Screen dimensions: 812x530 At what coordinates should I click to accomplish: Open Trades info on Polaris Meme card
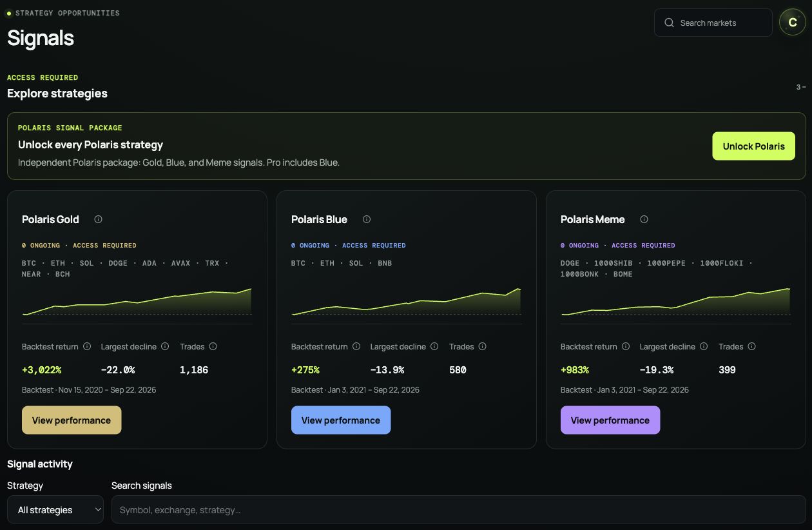pyautogui.click(x=751, y=346)
